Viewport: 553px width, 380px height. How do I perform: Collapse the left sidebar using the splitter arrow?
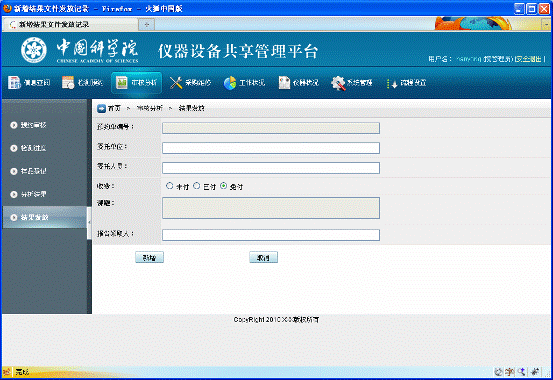[x=89, y=223]
